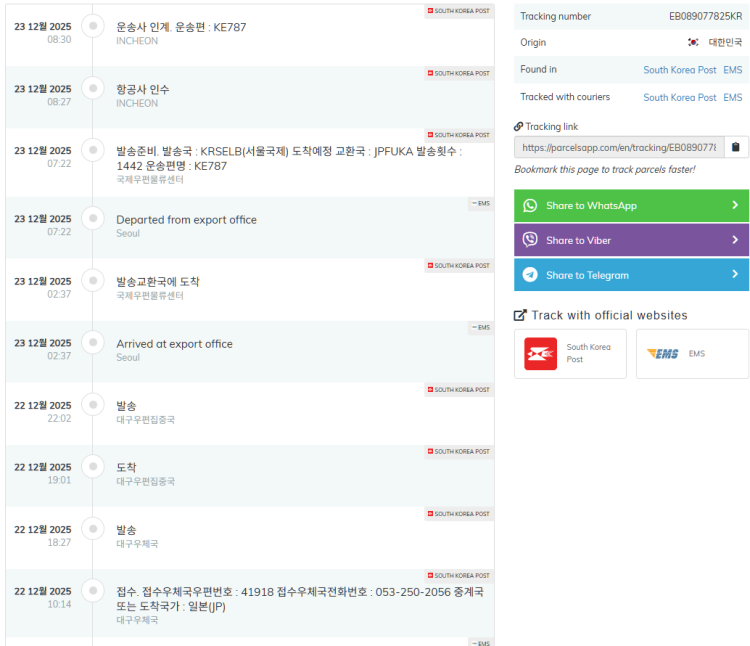Select timeline marker for Departed from export office
750x646 pixels.
pyautogui.click(x=93, y=219)
